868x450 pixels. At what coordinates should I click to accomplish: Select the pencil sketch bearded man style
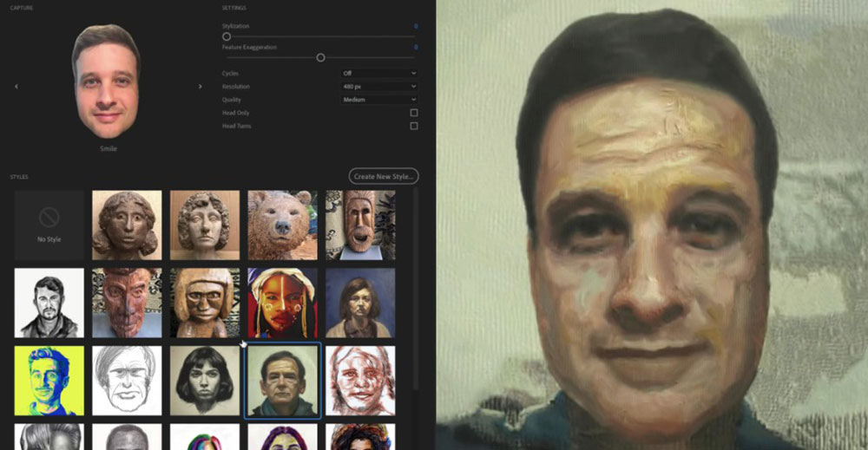(49, 303)
